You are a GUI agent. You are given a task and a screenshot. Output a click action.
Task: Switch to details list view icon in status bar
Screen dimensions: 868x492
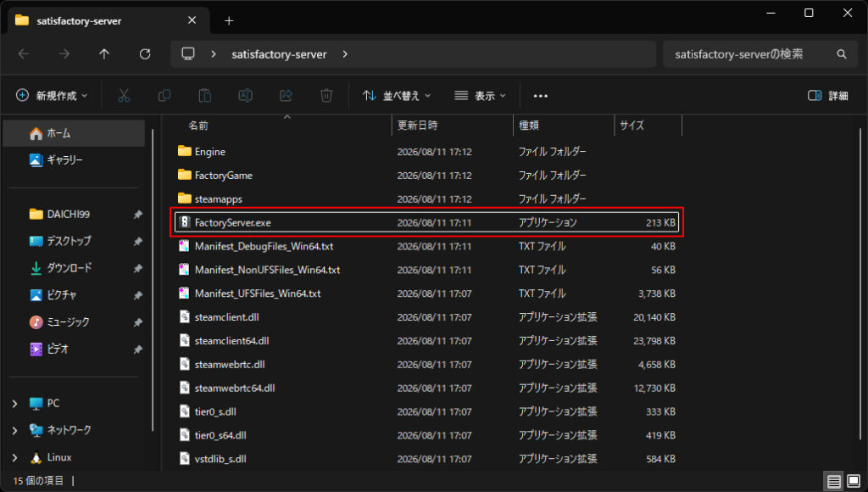point(834,481)
